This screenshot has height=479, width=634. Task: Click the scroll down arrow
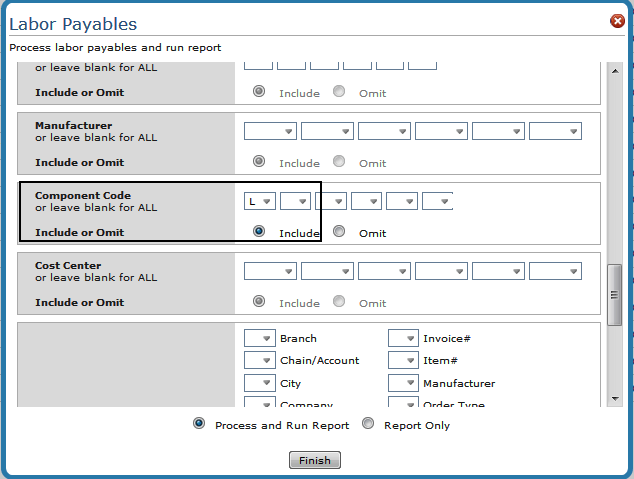pyautogui.click(x=615, y=398)
